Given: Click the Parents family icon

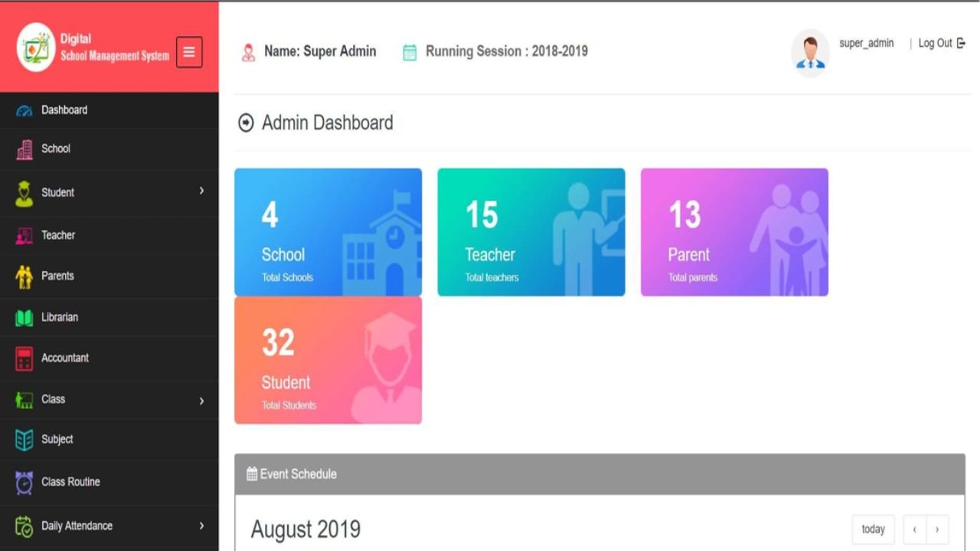Looking at the screenshot, I should point(24,276).
